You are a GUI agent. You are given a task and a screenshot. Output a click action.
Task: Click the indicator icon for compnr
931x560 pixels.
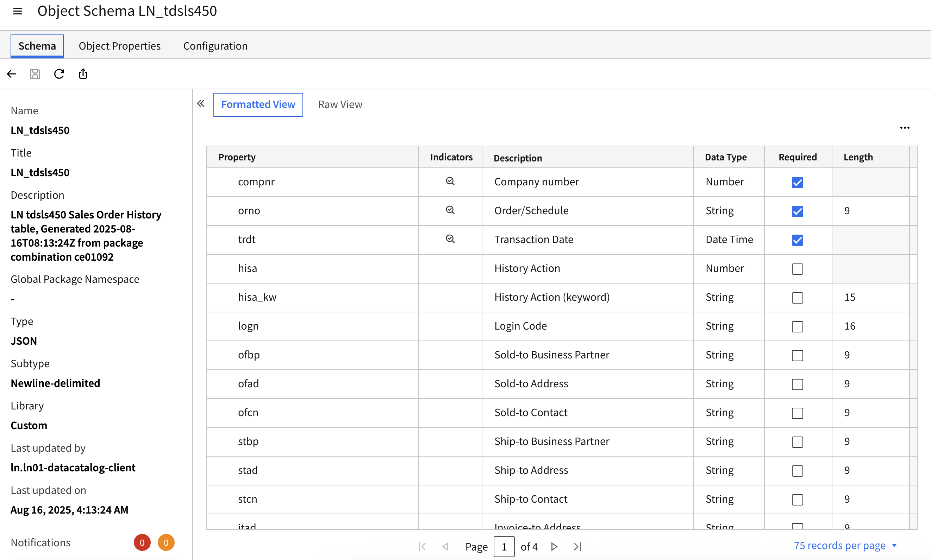pyautogui.click(x=450, y=182)
